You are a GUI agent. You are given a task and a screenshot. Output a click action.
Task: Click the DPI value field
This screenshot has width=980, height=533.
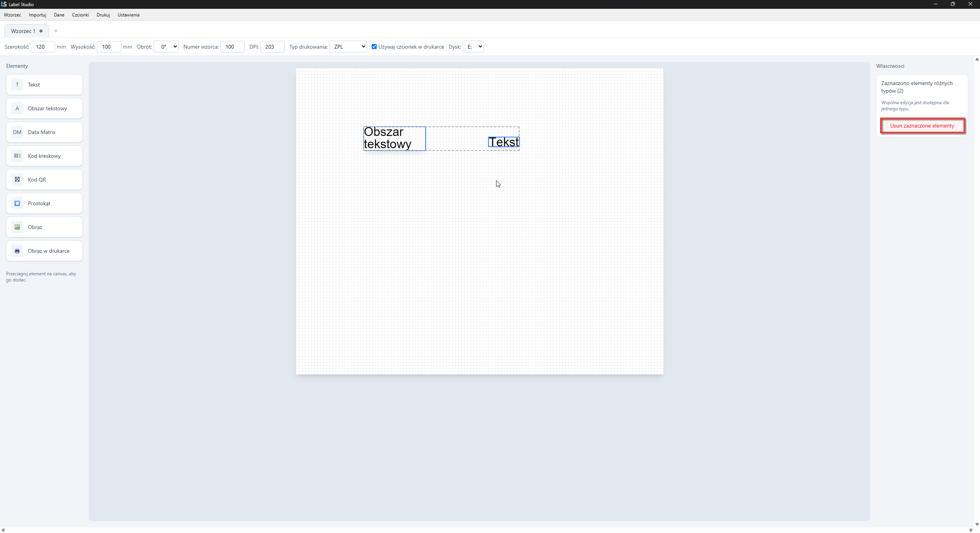point(273,47)
